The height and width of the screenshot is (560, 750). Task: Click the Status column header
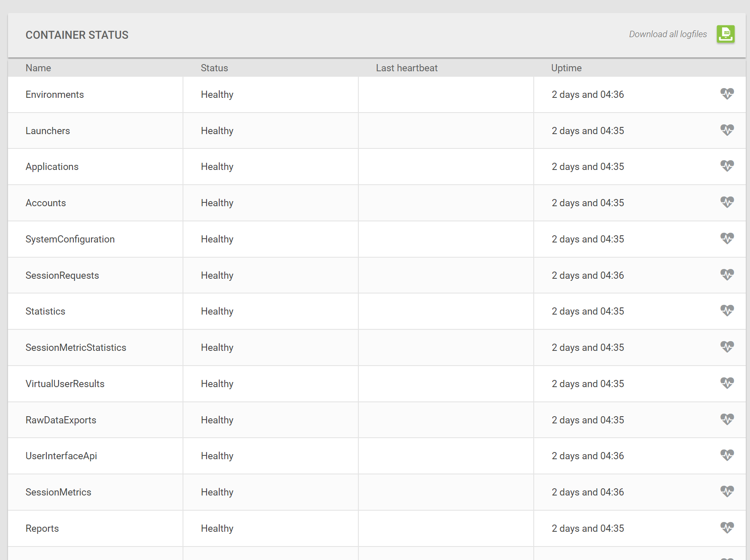click(214, 68)
